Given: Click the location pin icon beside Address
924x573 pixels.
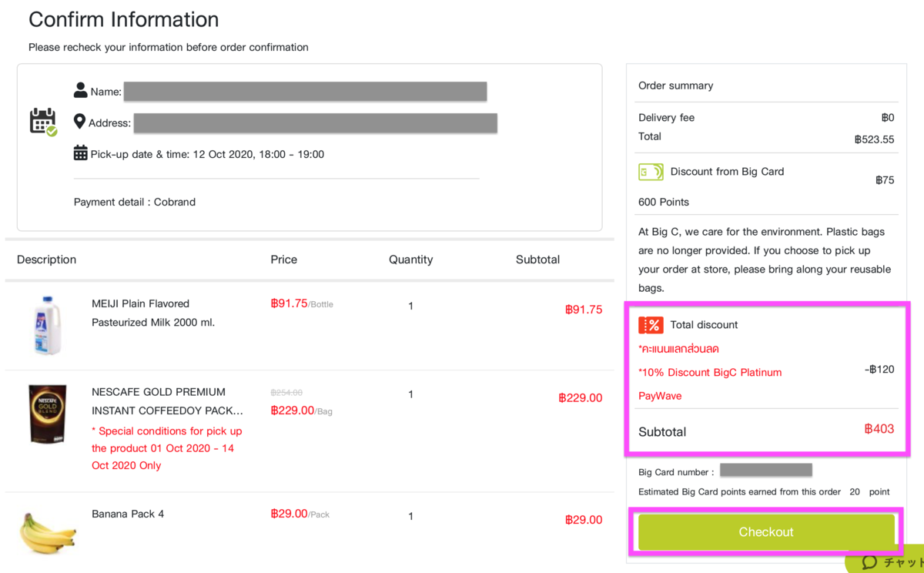Looking at the screenshot, I should (x=79, y=122).
